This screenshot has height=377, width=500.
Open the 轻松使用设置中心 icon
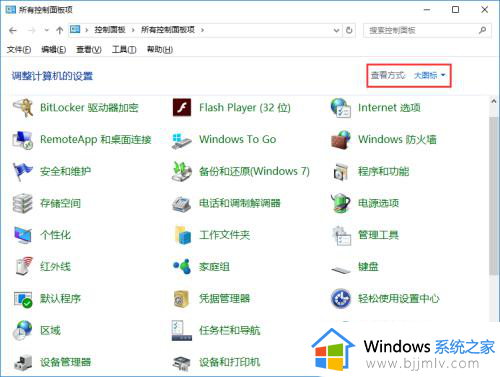341,298
